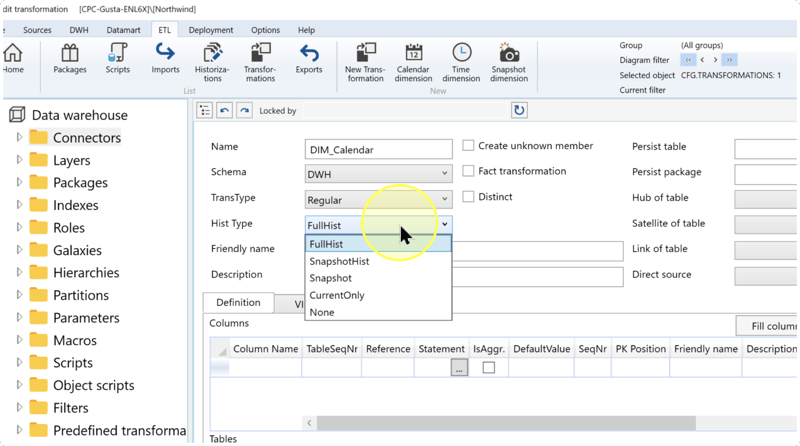This screenshot has height=446, width=800.
Task: Create a new Time dimension
Action: click(461, 62)
